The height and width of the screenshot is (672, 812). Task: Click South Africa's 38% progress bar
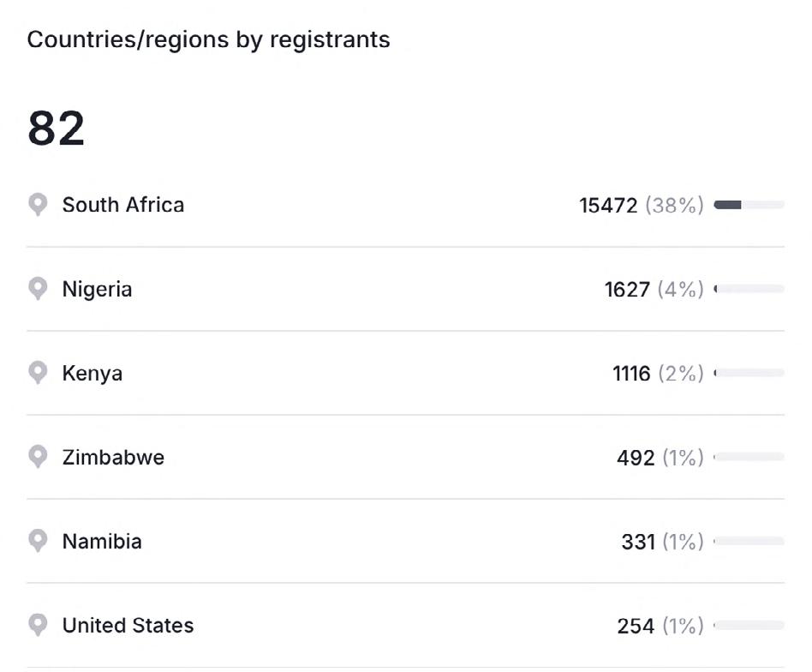pos(749,205)
